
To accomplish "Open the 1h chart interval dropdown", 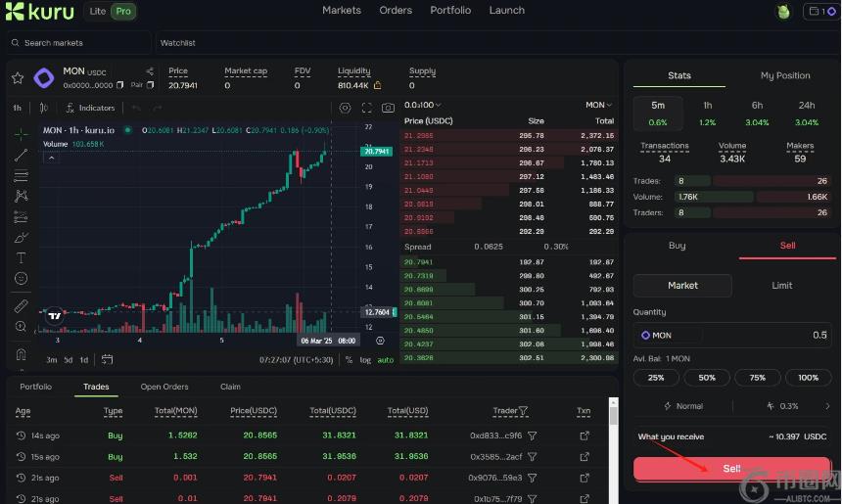I will pyautogui.click(x=18, y=108).
